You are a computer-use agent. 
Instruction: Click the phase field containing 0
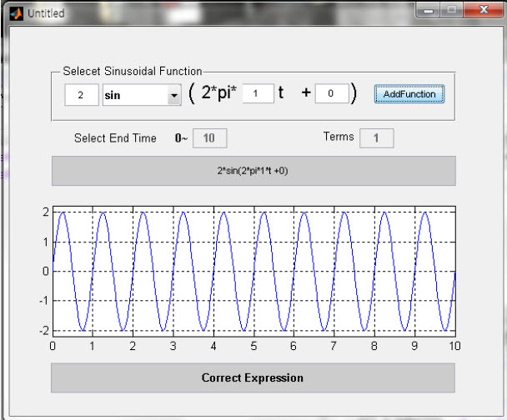(332, 93)
